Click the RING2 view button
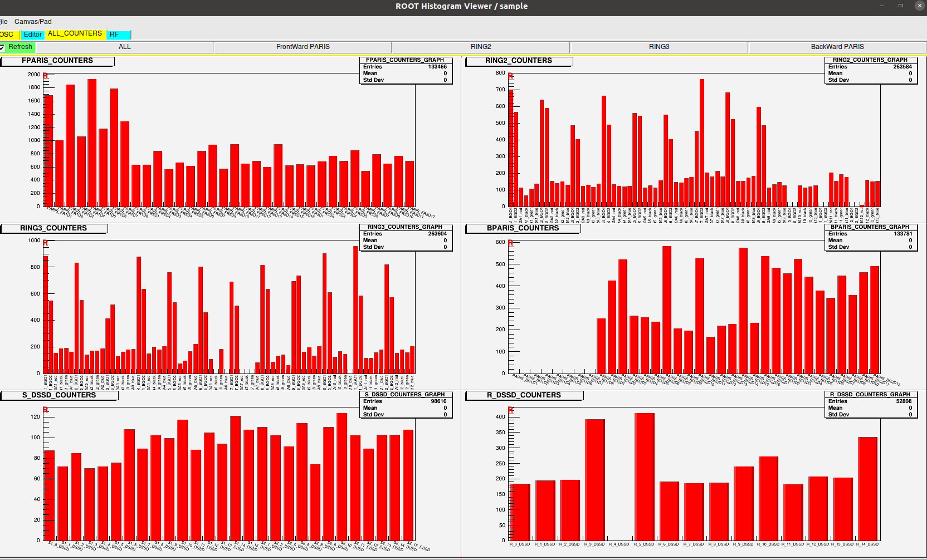The height and width of the screenshot is (560, 927). tap(480, 47)
